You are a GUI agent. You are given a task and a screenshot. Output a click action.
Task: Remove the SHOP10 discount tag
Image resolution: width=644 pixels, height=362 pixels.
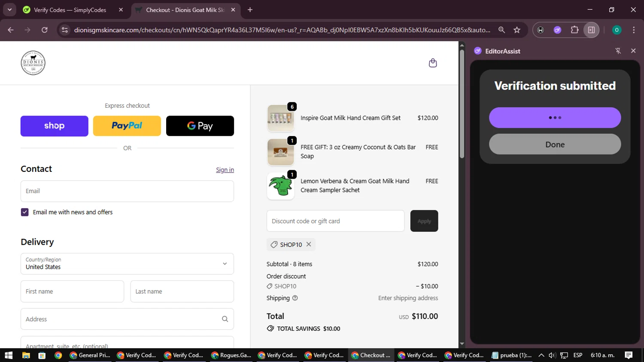click(309, 244)
